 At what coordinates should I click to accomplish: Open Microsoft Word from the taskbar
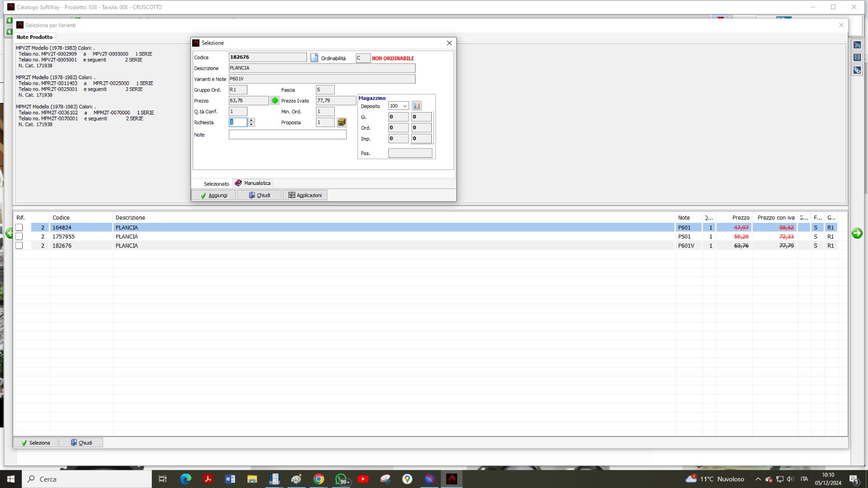coord(230,479)
